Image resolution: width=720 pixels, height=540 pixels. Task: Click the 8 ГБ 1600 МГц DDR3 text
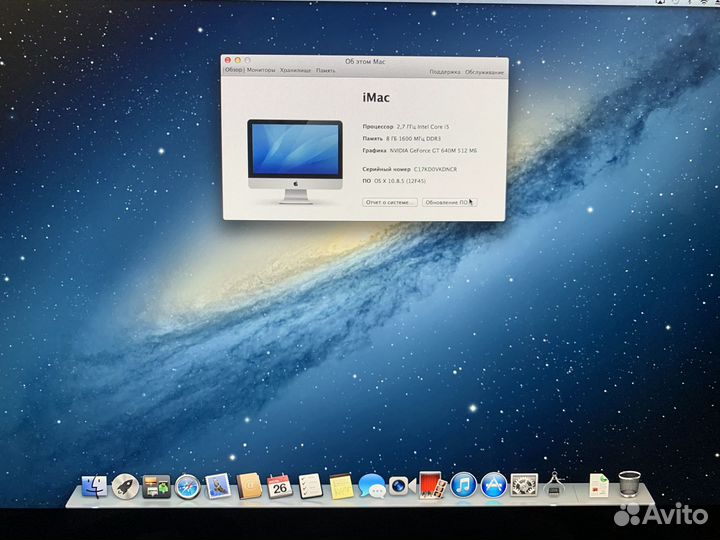413,138
